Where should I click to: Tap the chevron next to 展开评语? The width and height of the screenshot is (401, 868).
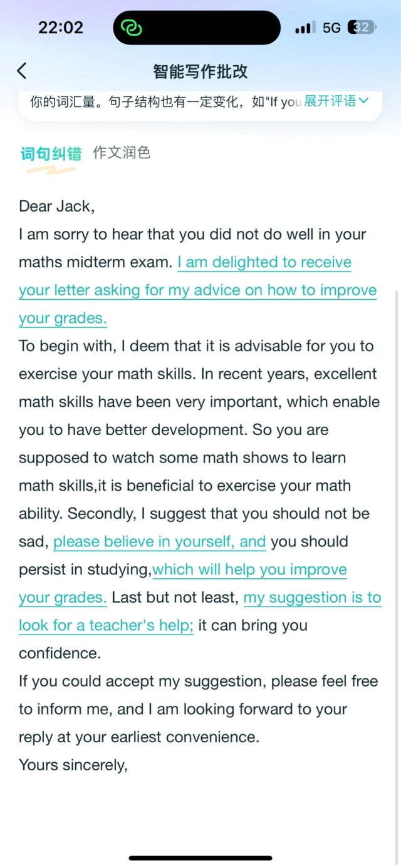364,101
